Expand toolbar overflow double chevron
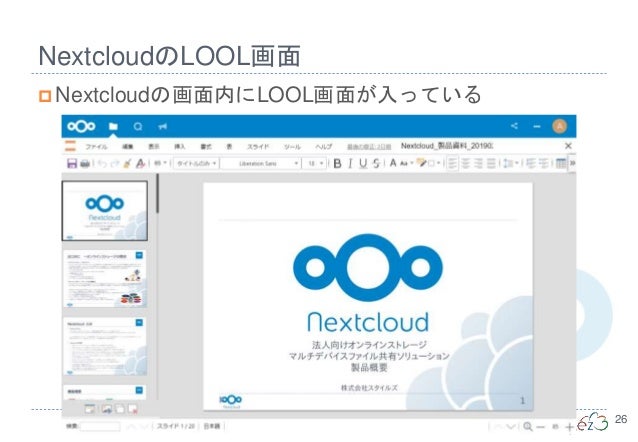The width and height of the screenshot is (638, 442). [x=572, y=163]
